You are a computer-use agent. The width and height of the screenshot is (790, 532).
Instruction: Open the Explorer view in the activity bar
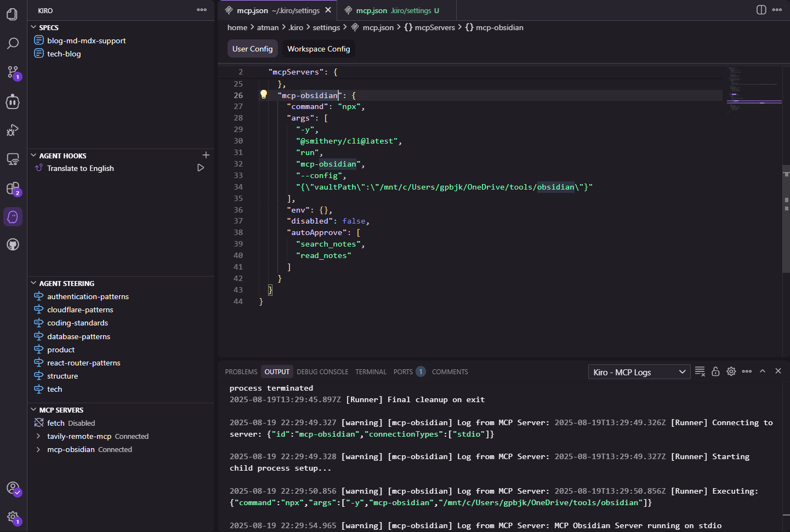(12, 15)
